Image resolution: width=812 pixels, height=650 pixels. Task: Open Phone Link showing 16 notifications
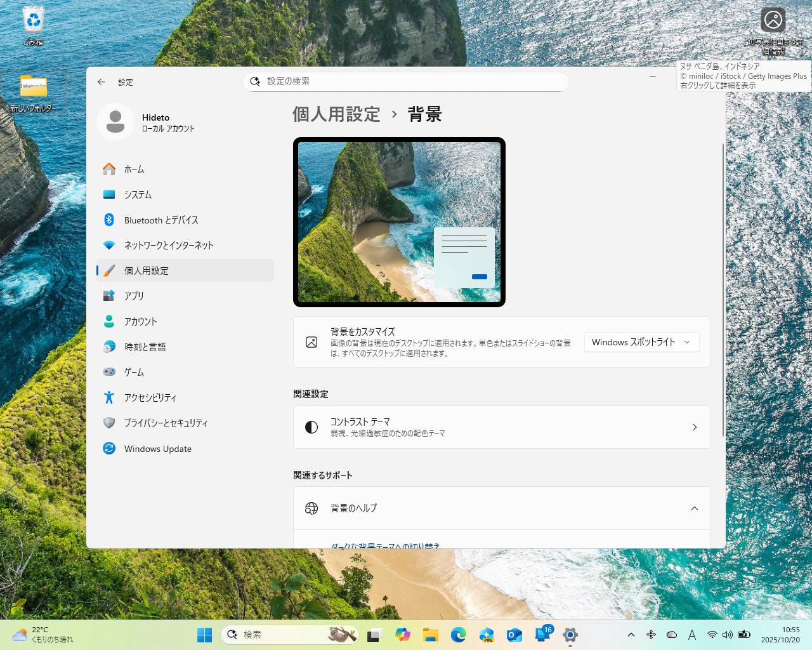[x=543, y=634]
